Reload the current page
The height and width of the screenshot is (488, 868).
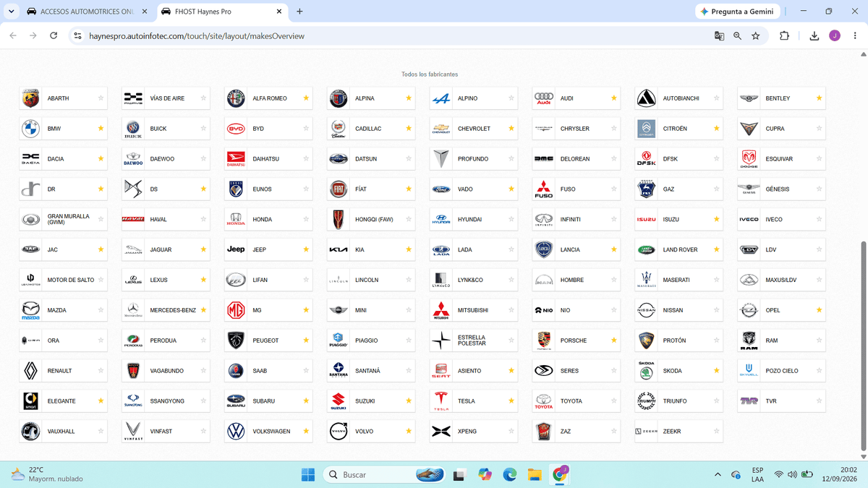coord(54,35)
